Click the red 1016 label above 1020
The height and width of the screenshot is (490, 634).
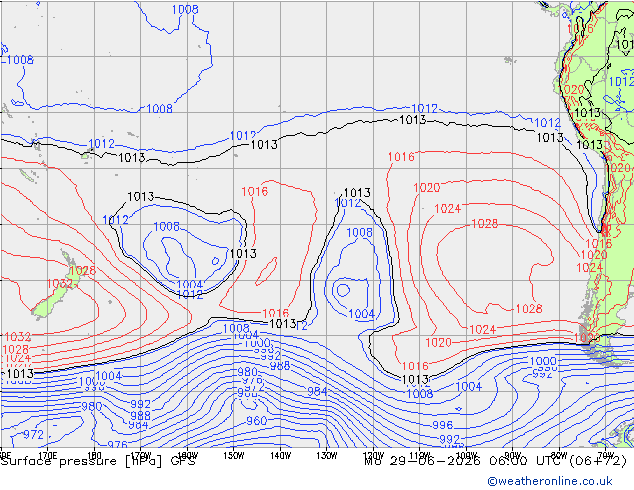(x=401, y=156)
